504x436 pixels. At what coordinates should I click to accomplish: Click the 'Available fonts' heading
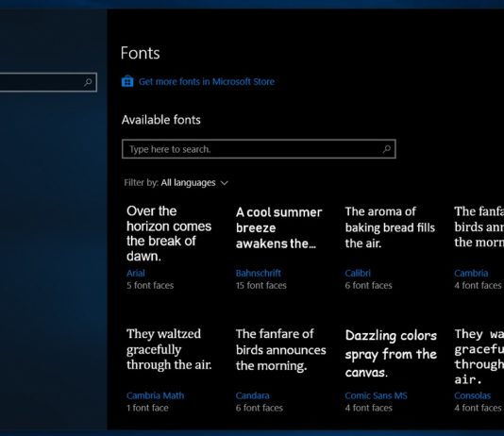coord(161,120)
